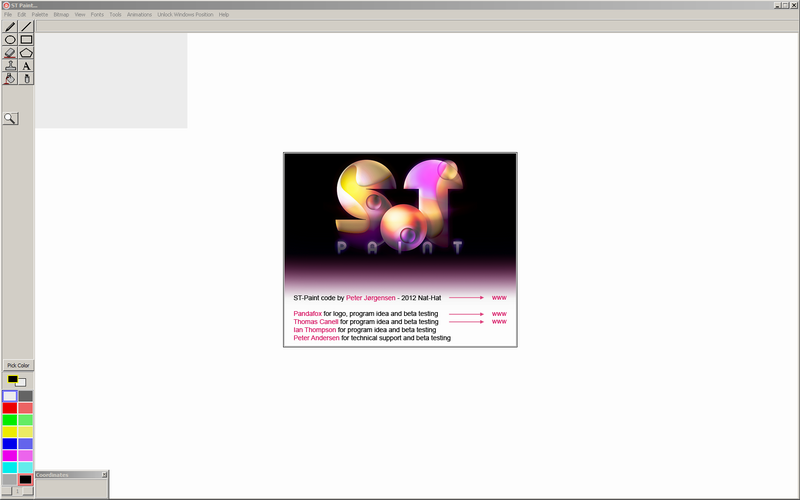800x500 pixels.
Task: Select the Rectangle shape tool
Action: tap(26, 39)
